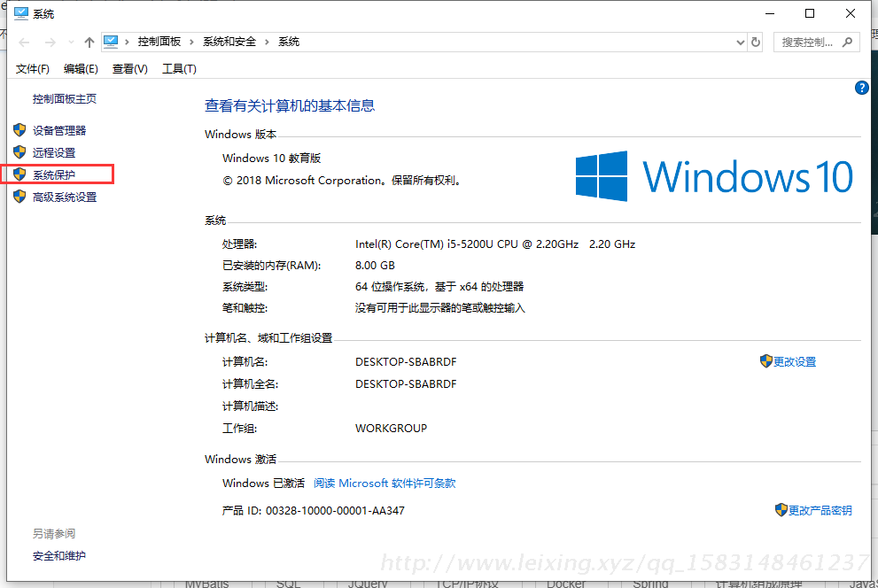Viewport: 878px width, 588px height.
Task: Open 设备管理器 link
Action: point(59,130)
